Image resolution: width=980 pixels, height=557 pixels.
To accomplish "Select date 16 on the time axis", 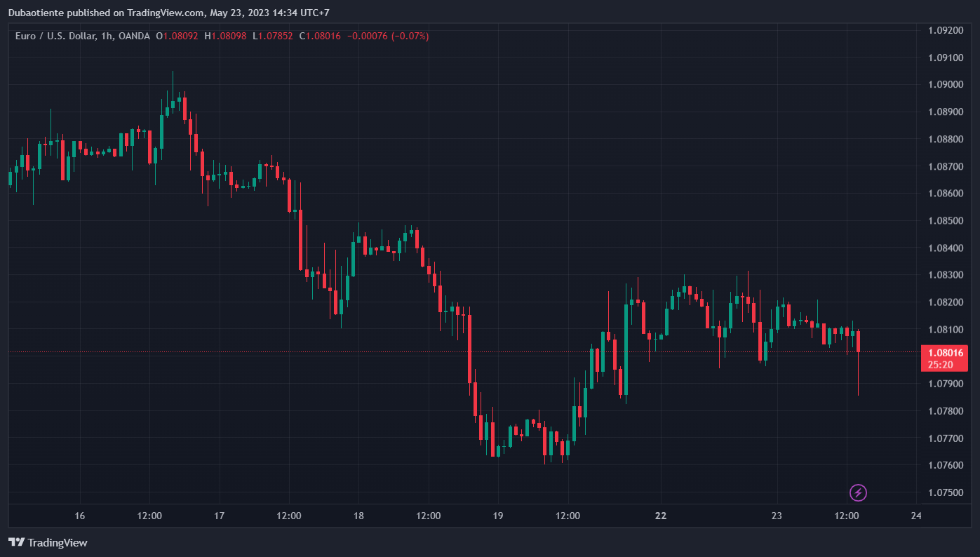I will click(x=80, y=516).
